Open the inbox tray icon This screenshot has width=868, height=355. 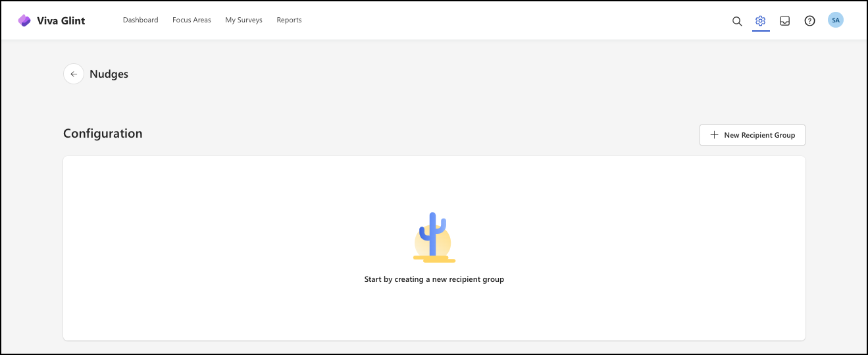(785, 21)
